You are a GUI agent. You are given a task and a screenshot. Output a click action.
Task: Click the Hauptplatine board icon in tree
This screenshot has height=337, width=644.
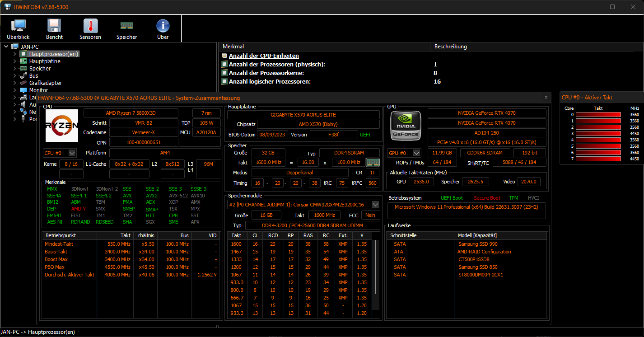(23, 61)
